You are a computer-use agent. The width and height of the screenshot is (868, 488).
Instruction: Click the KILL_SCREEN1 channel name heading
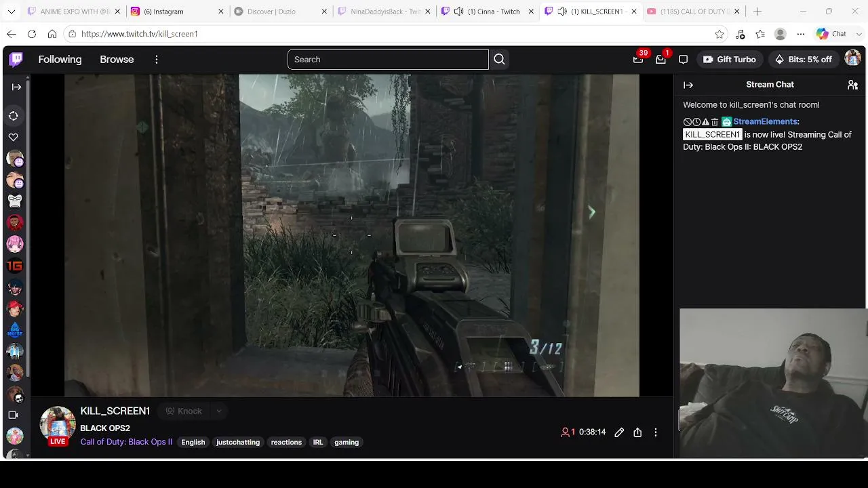point(115,411)
